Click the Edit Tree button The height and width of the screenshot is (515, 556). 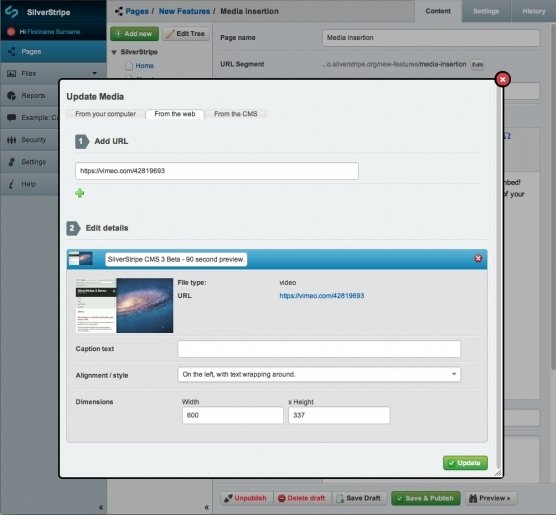[x=186, y=34]
